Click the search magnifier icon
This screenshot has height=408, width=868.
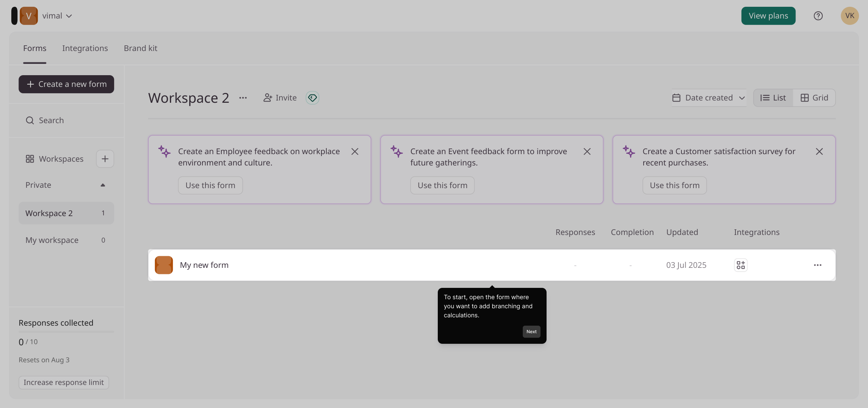click(30, 121)
